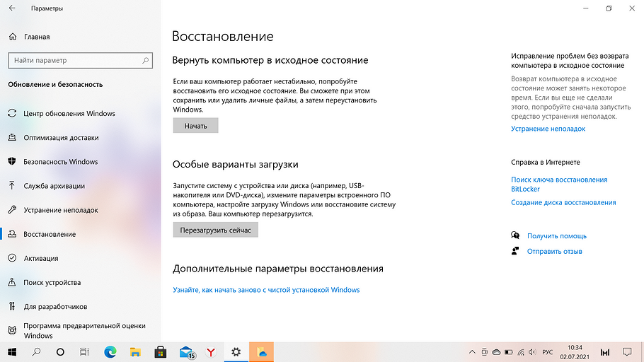This screenshot has width=644, height=362.
Task: Open Создание диска восстановления link
Action: click(x=563, y=202)
